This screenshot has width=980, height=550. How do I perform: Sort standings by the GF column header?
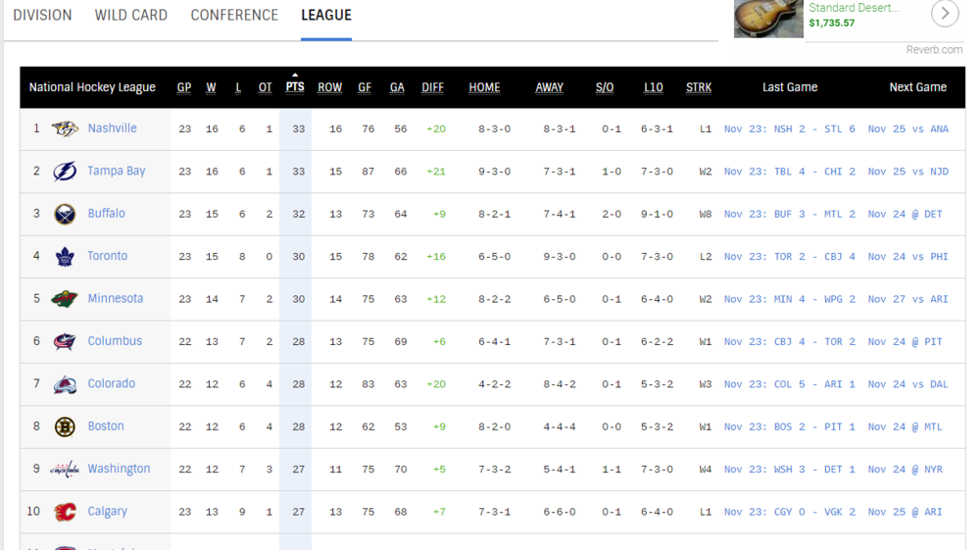click(x=365, y=87)
